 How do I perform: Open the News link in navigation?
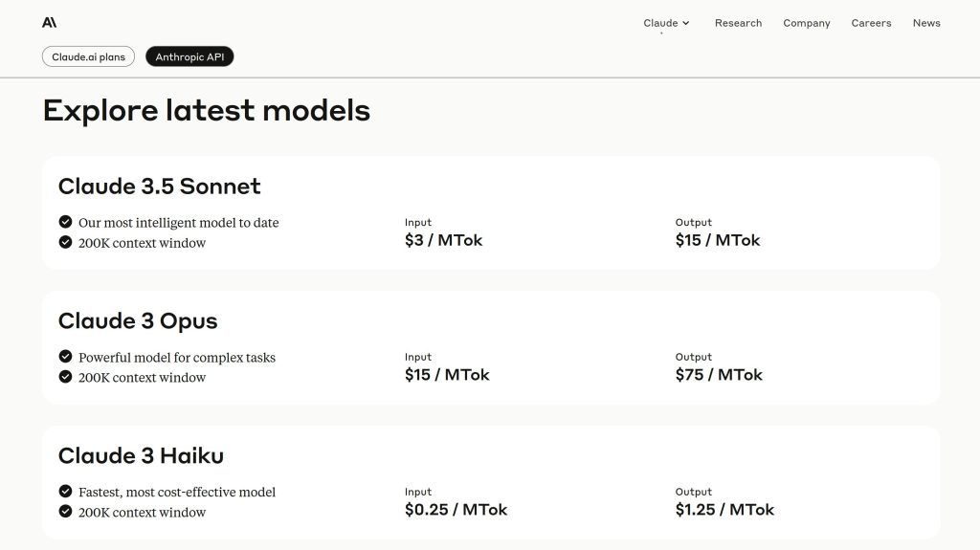[x=926, y=23]
